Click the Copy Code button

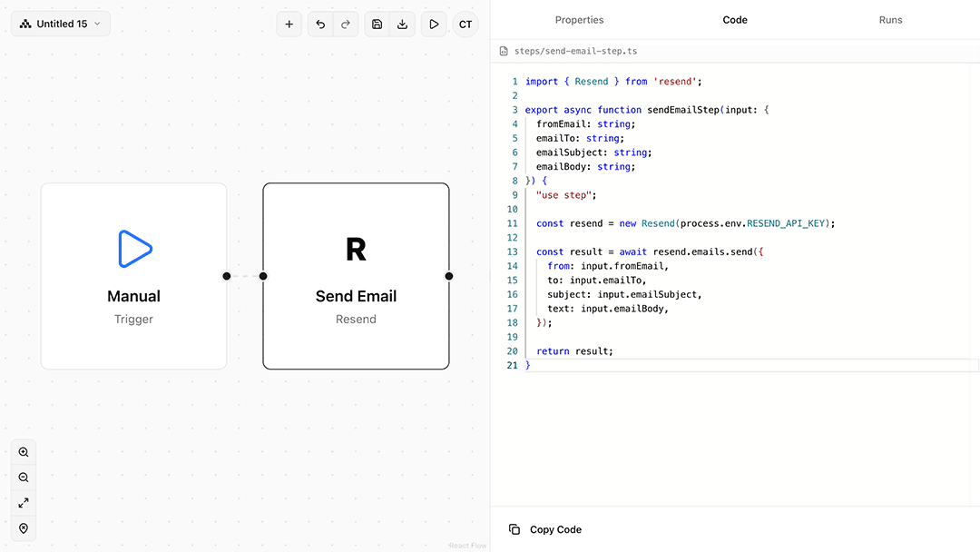coord(545,529)
